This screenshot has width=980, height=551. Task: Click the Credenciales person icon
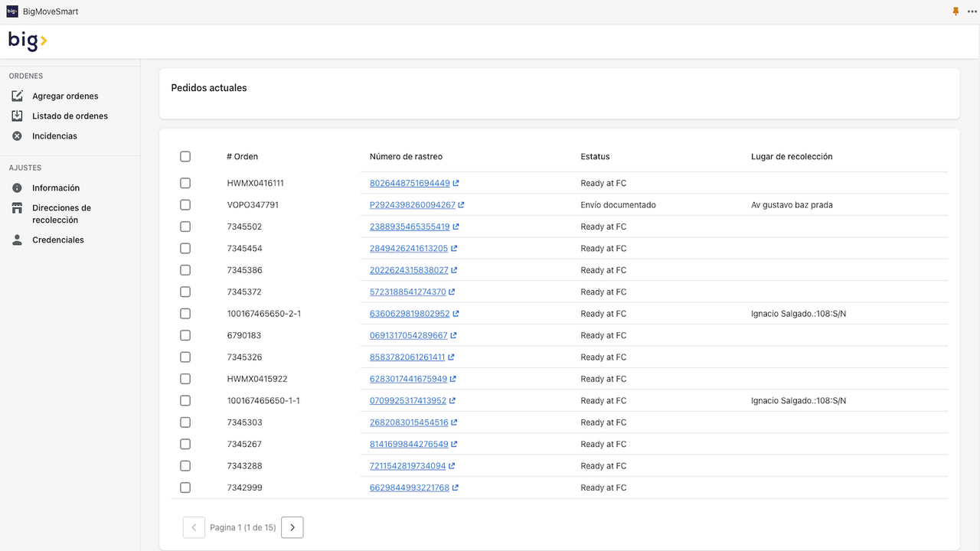click(17, 240)
